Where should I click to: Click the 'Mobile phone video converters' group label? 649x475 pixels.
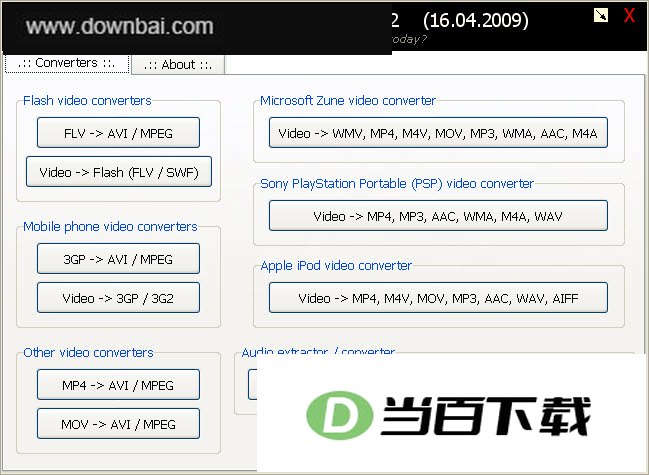(x=110, y=227)
